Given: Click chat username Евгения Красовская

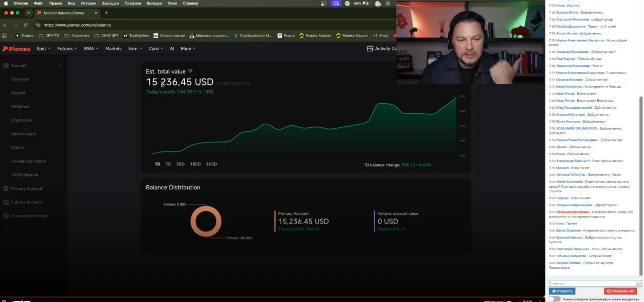Looking at the screenshot, I should (573, 212).
